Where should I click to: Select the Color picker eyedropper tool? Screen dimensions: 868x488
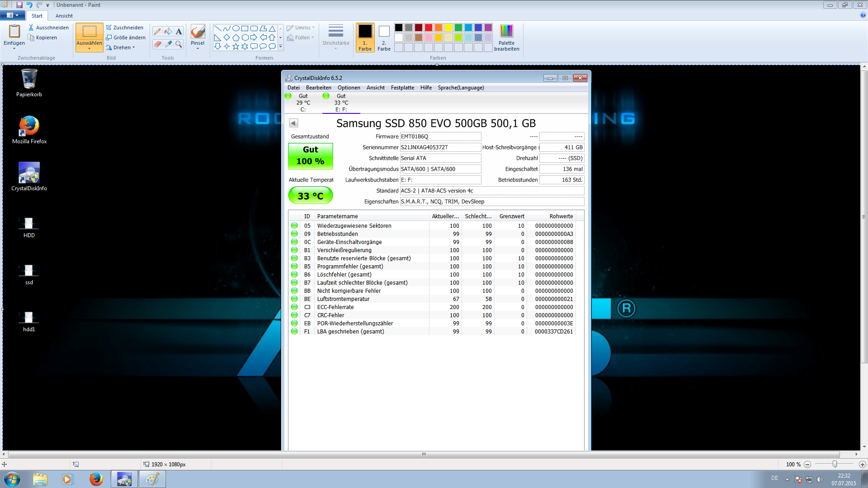click(168, 44)
